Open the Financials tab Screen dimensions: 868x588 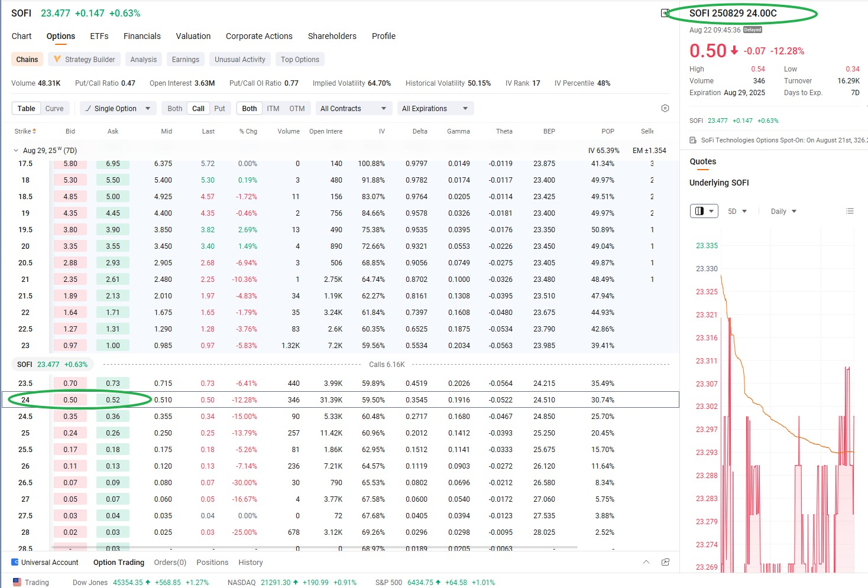(142, 36)
